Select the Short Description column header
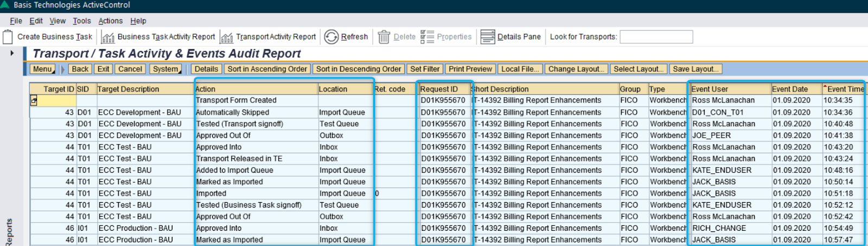 (545, 89)
